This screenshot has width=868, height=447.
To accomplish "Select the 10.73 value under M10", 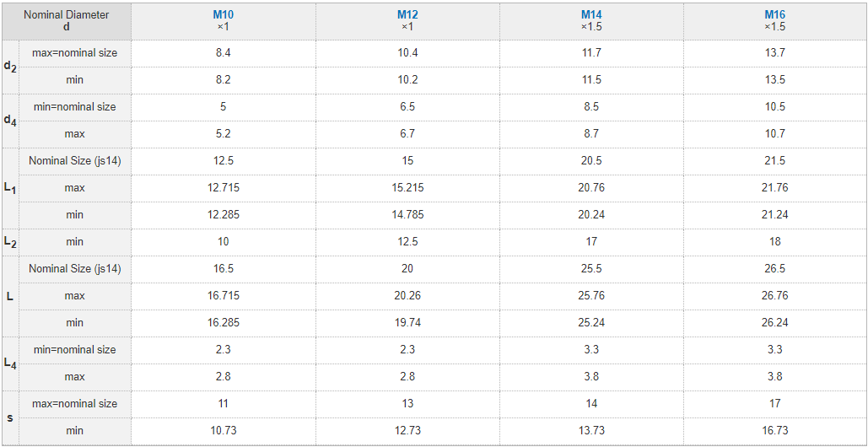I will coord(224,431).
